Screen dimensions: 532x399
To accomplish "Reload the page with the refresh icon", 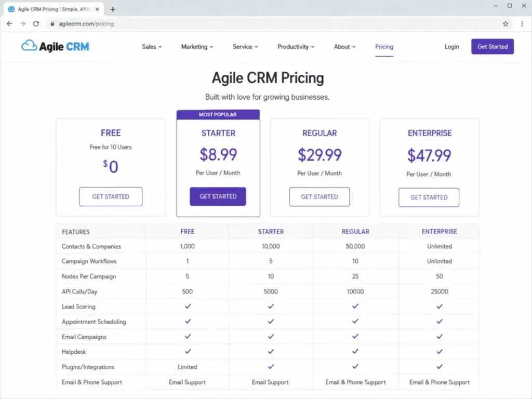I will click(36, 24).
